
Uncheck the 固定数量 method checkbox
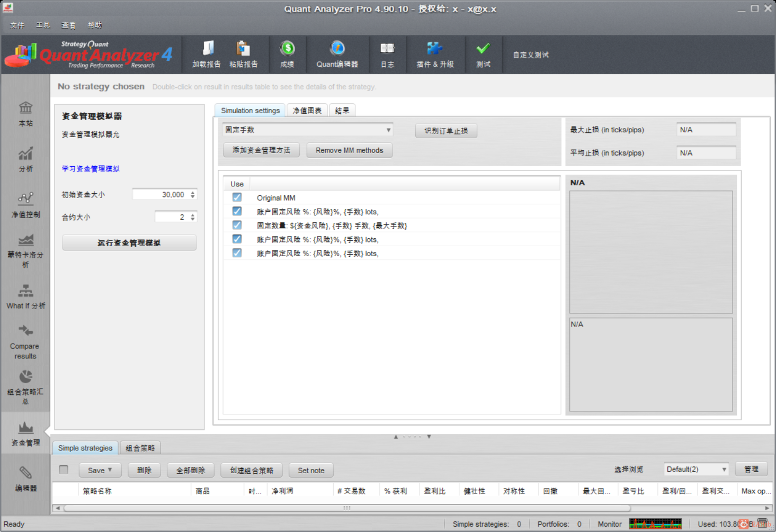[x=237, y=225]
